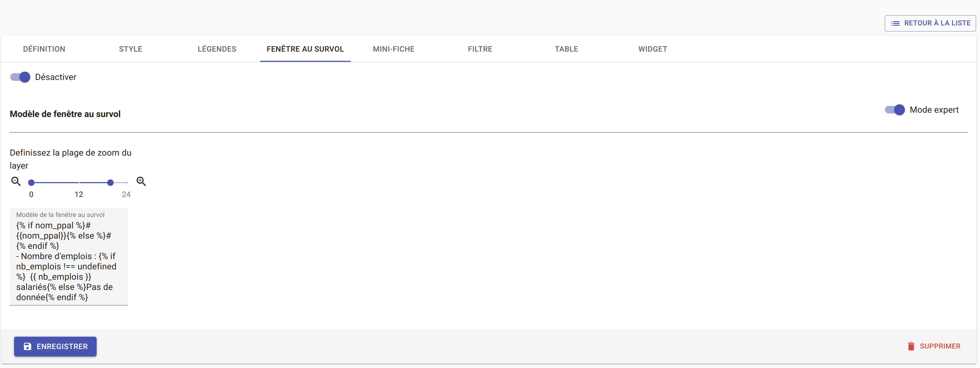Open the Définition tab
Image resolution: width=980 pixels, height=368 pixels.
[44, 49]
